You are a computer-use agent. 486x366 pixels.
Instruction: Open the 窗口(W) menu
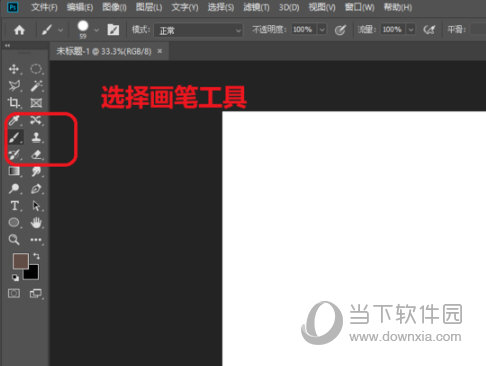click(360, 7)
